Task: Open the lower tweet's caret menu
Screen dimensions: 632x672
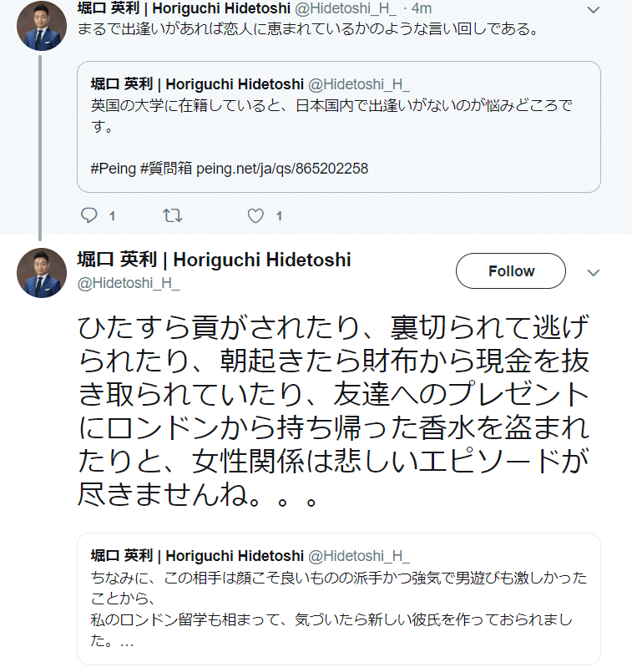Action: (594, 273)
